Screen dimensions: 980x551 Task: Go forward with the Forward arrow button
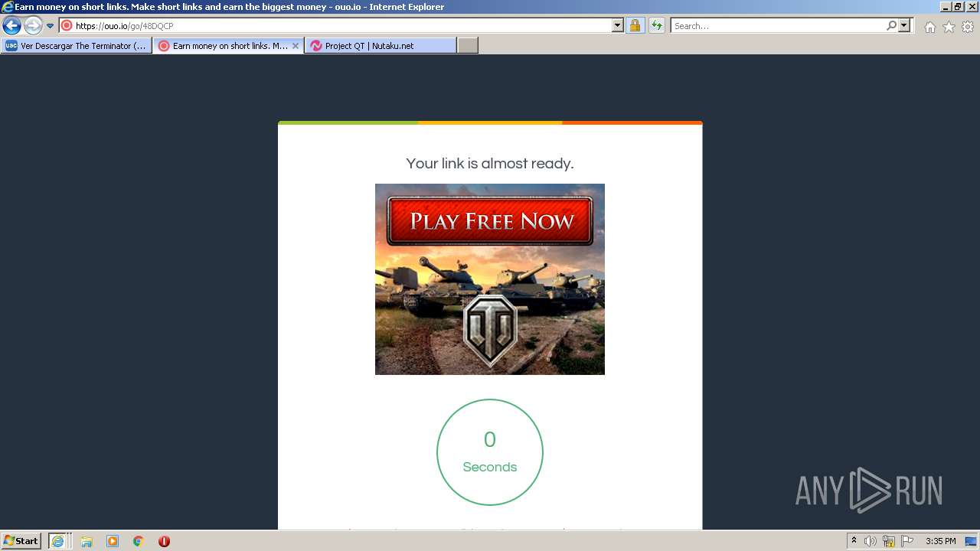click(x=33, y=25)
